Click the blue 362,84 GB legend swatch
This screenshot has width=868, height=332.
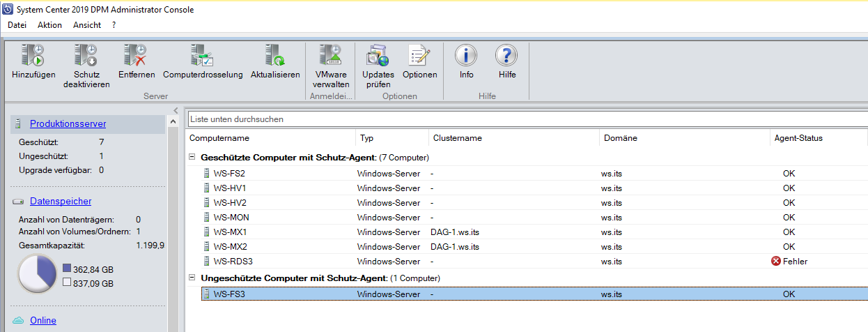[67, 269]
